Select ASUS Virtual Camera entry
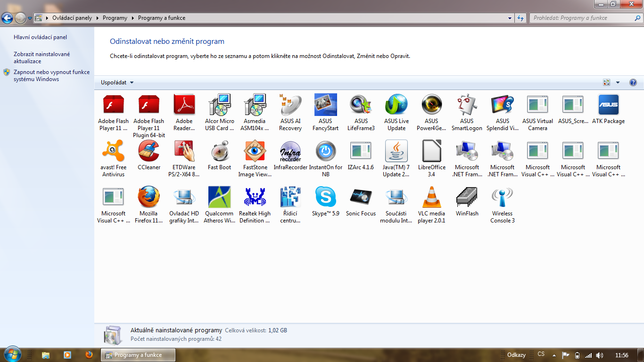Viewport: 644px width, 362px height. pos(538,113)
